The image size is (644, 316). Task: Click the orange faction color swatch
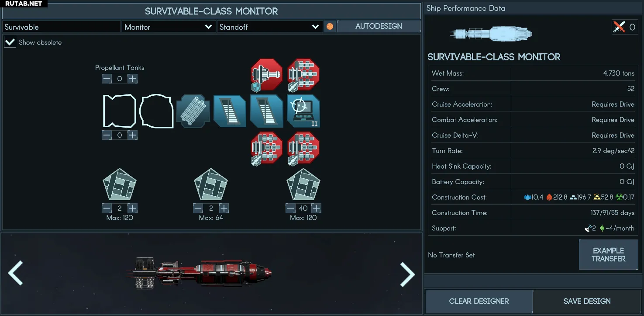click(330, 27)
